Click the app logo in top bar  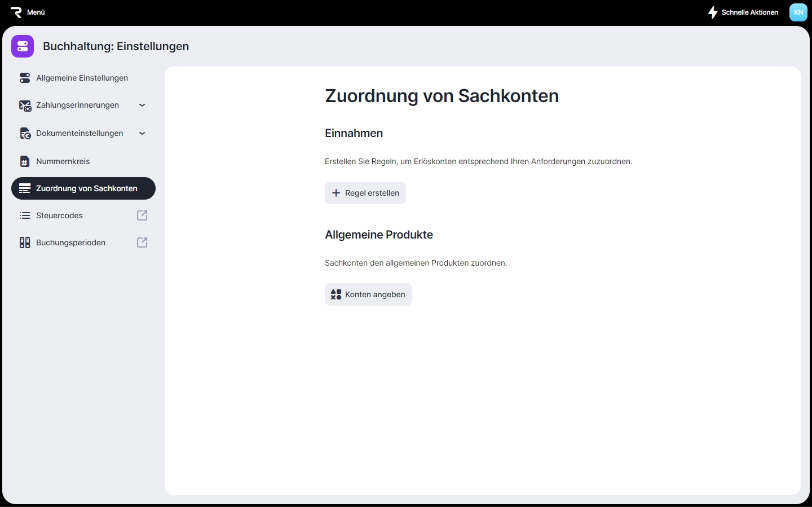pos(16,12)
